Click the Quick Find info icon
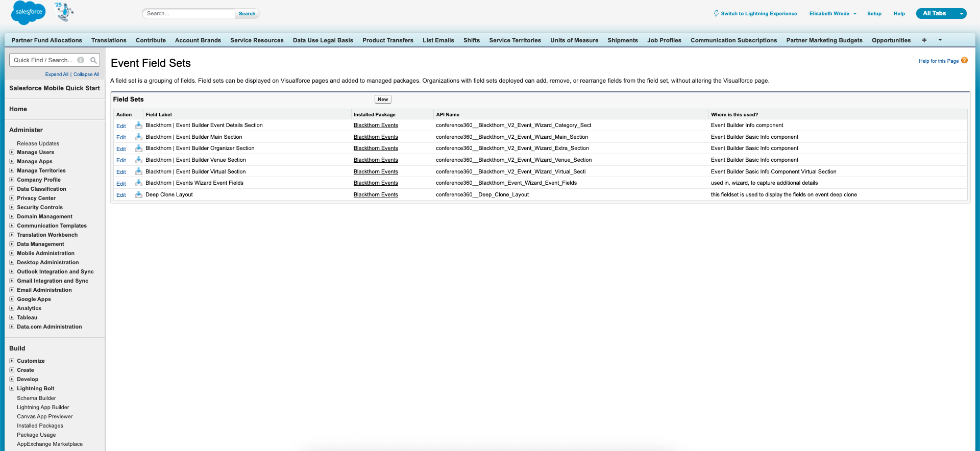The width and height of the screenshot is (980, 451). 81,60
